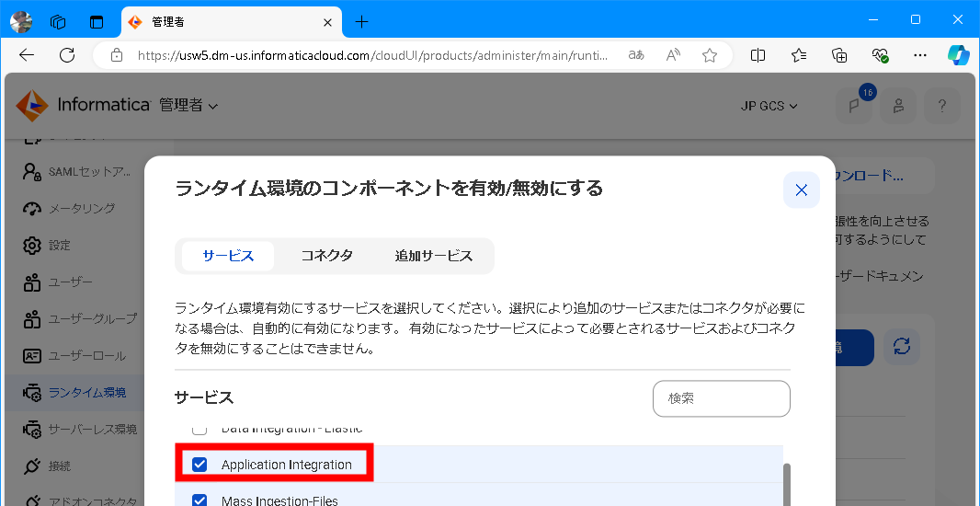Screen dimensions: 980x506
Task: Open the help question mark icon
Action: (x=942, y=105)
